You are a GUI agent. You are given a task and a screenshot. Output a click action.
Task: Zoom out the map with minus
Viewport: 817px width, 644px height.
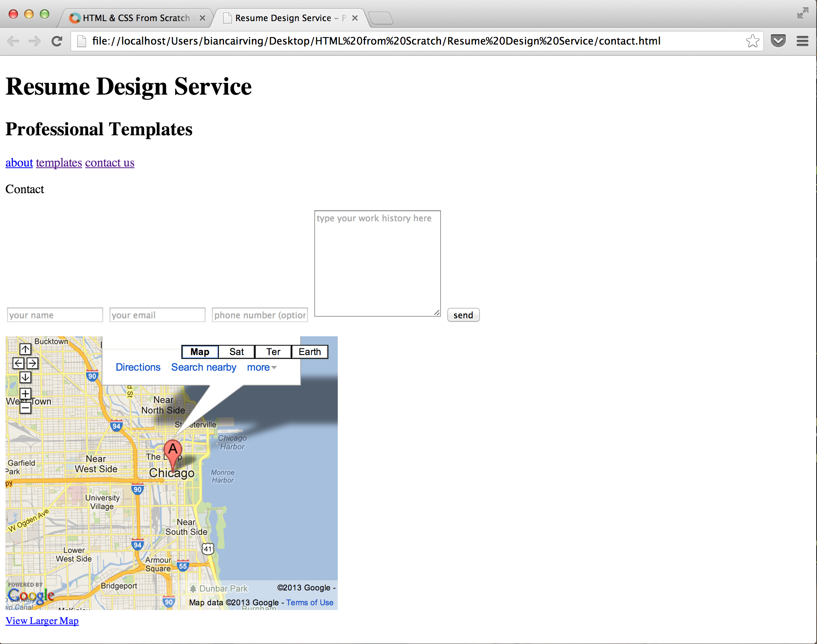pyautogui.click(x=25, y=408)
